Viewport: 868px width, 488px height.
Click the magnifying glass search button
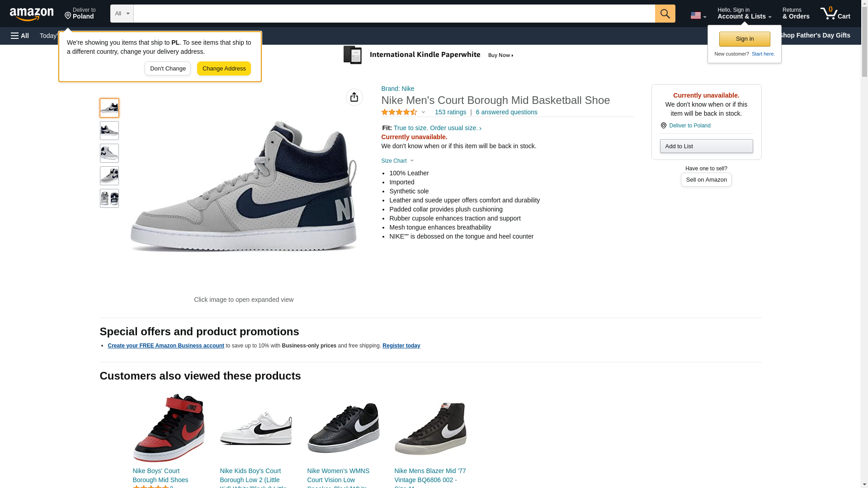pyautogui.click(x=665, y=14)
